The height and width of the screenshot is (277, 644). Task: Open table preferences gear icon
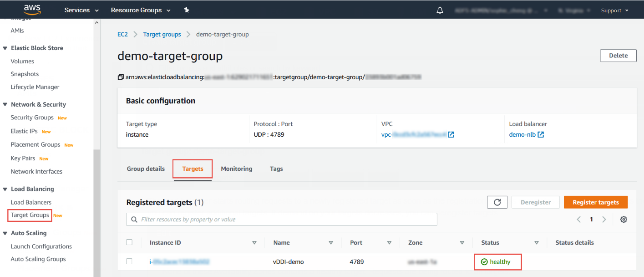click(x=624, y=220)
